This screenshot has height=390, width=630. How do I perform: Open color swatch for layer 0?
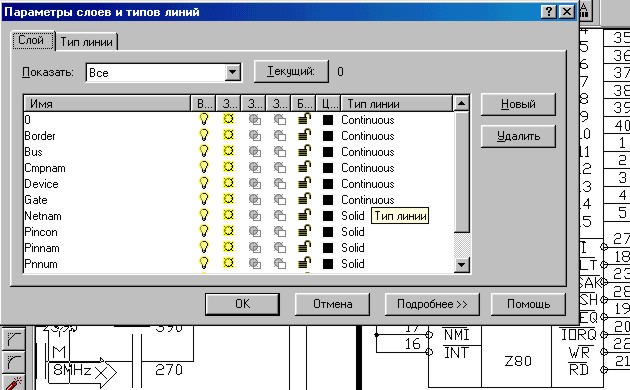pyautogui.click(x=328, y=120)
